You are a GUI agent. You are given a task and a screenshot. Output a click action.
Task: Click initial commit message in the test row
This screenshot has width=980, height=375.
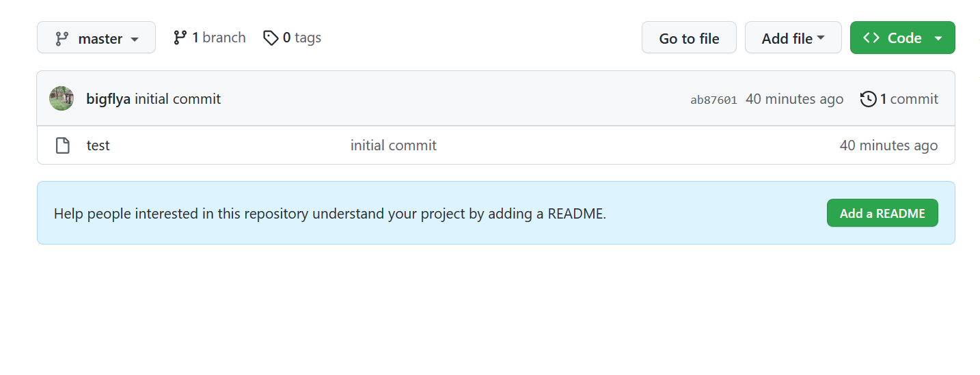click(x=394, y=145)
